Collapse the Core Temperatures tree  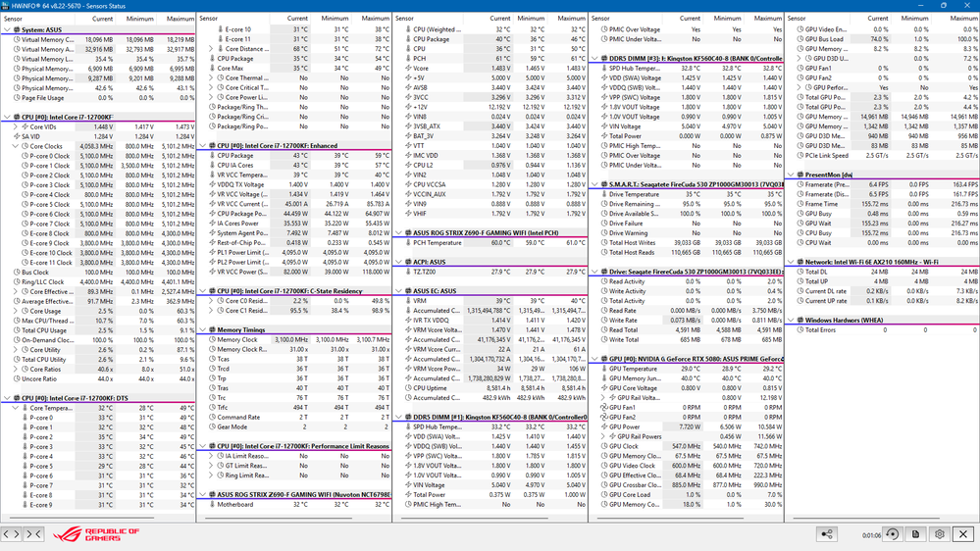(x=16, y=408)
